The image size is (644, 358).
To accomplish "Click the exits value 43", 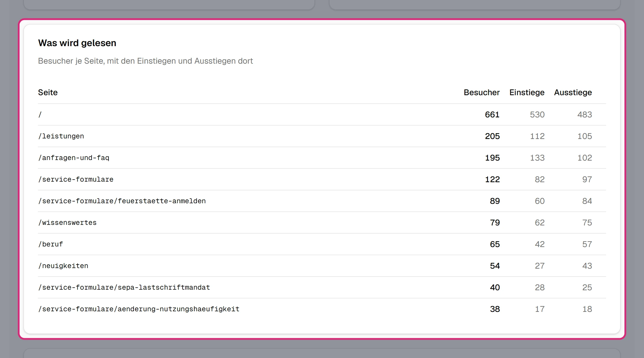I will 587,266.
